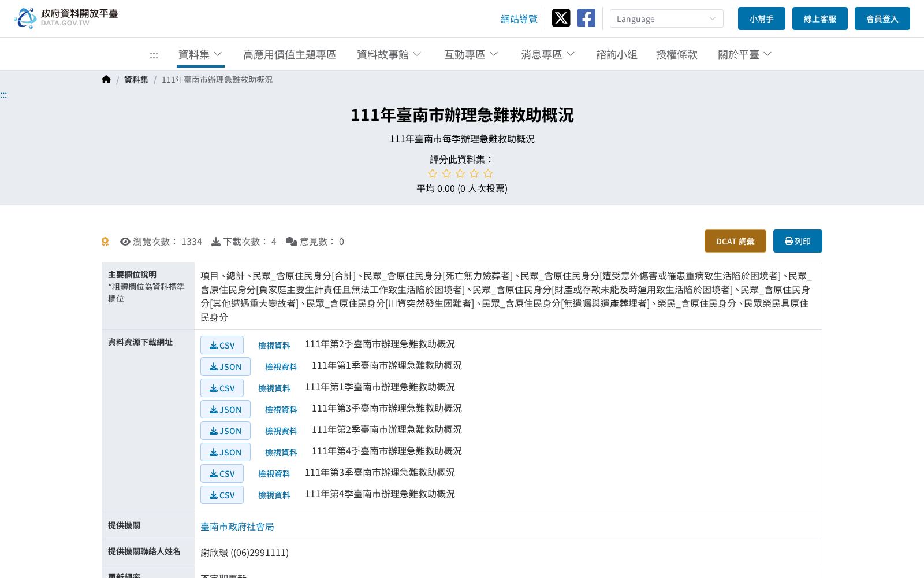The width and height of the screenshot is (924, 578).
Task: Open the 網站導覽 sitemap link
Action: pos(519,19)
